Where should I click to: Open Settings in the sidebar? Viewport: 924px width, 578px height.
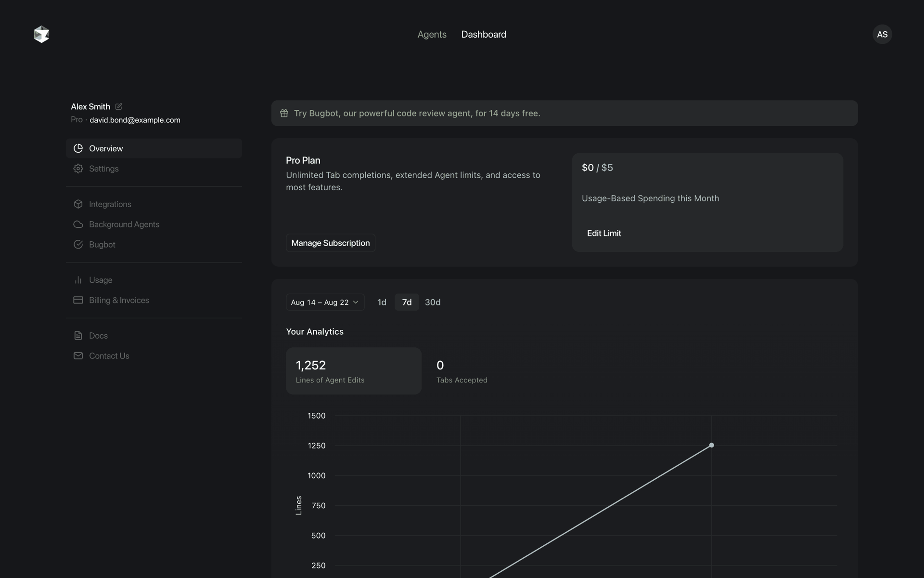pos(154,169)
